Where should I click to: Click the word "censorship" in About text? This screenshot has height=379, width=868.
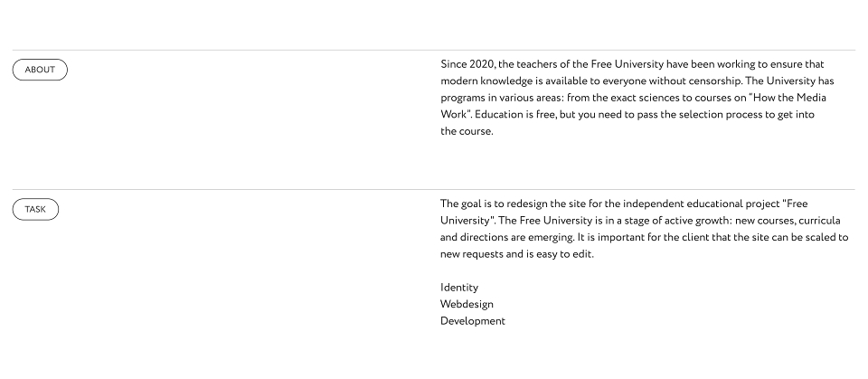tap(714, 81)
